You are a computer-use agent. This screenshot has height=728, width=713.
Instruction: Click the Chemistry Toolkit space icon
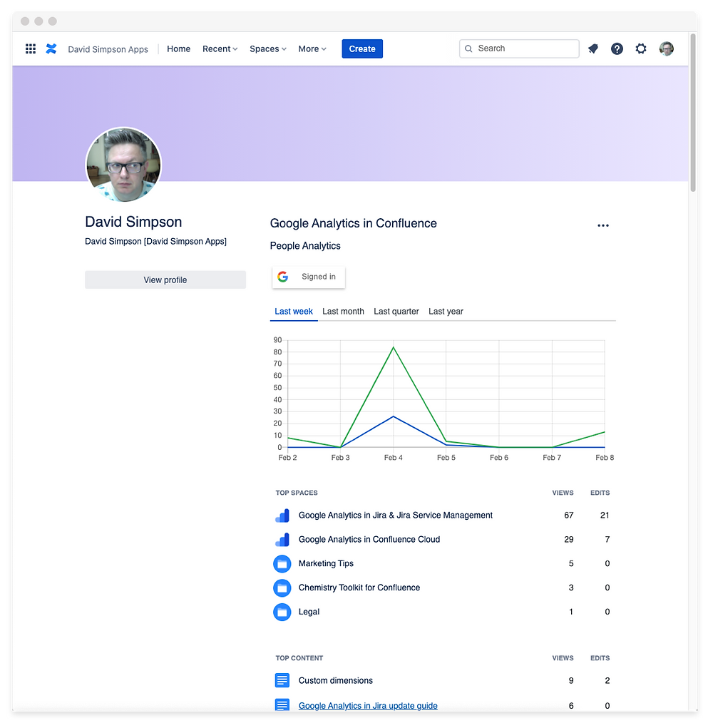click(282, 588)
